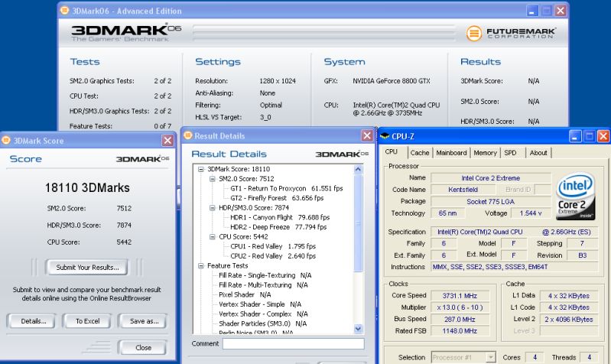Click the 3DMark06 logo in Result Details
Image resolution: width=611 pixels, height=364 pixels.
(x=342, y=154)
